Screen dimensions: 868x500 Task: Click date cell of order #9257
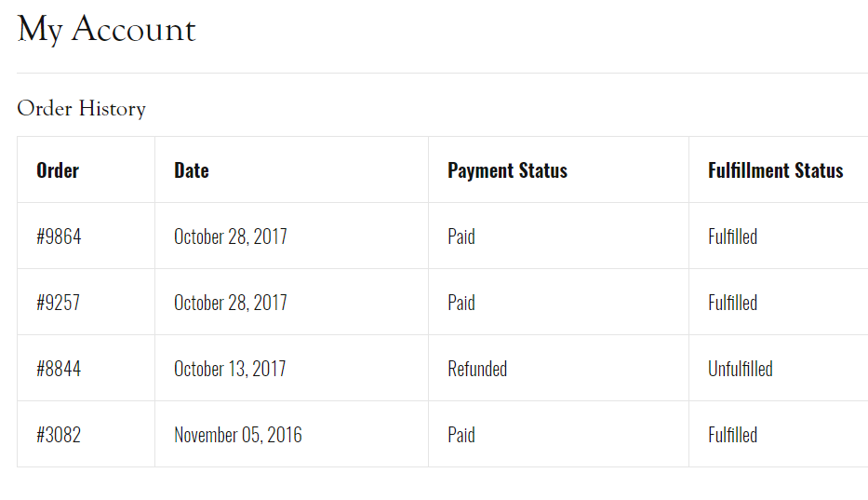coord(230,303)
